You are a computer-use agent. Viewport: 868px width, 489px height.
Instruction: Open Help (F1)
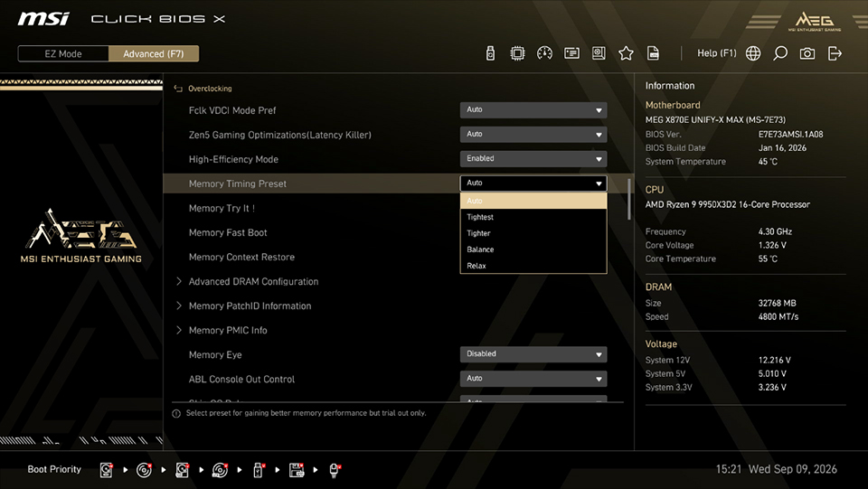click(716, 53)
